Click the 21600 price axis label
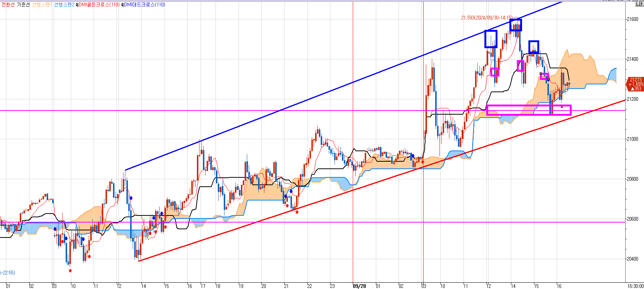The height and width of the screenshot is (289, 644). click(633, 19)
